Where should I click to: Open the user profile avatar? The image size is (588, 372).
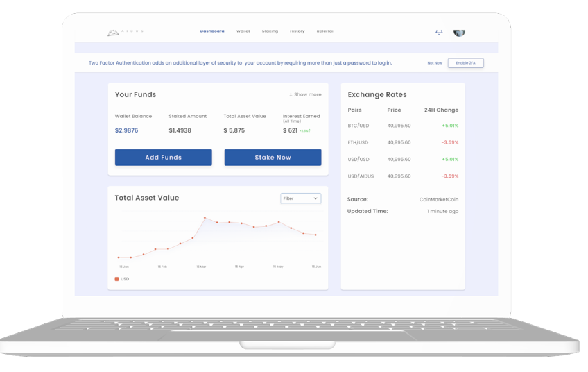[x=459, y=32]
